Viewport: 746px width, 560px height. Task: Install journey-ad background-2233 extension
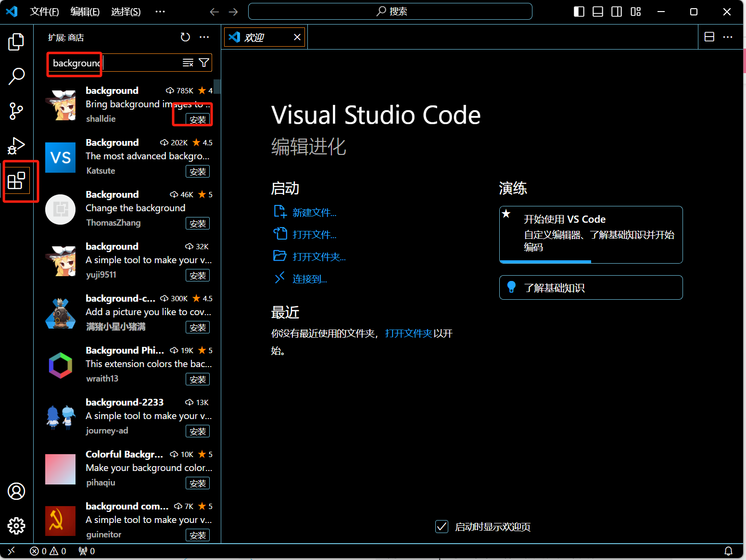[198, 431]
